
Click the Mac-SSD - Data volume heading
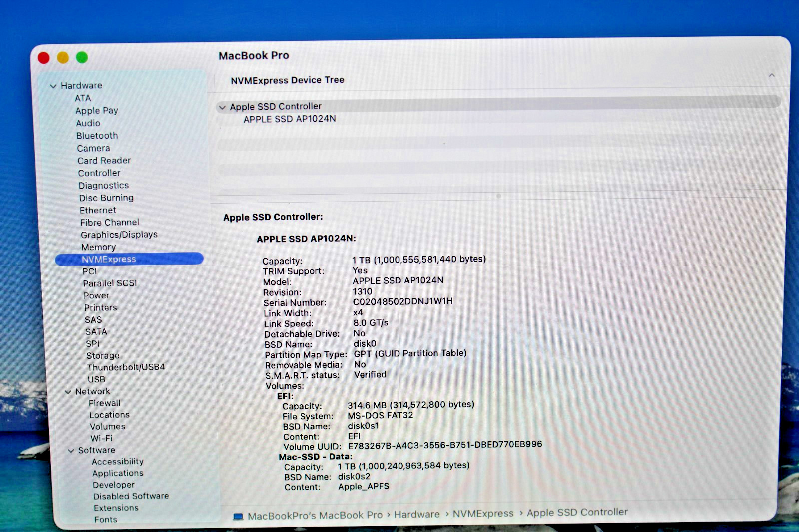tap(316, 457)
